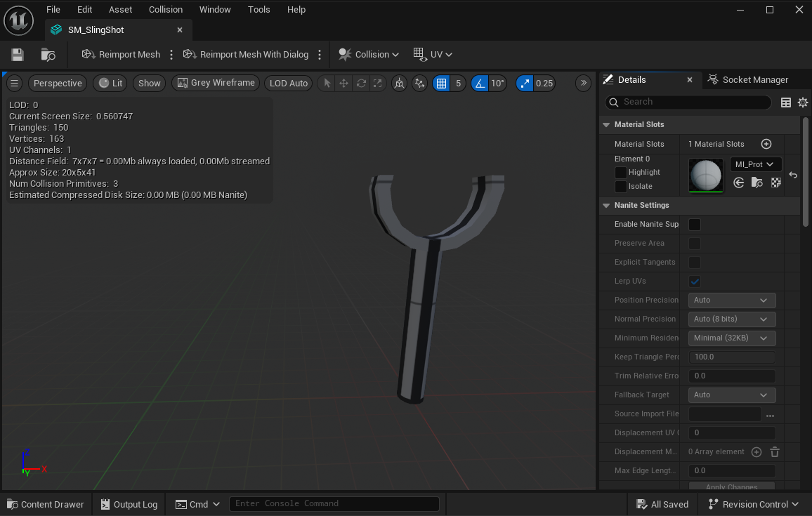Open the Position Precision dropdown
The width and height of the screenshot is (812, 516).
click(x=731, y=300)
